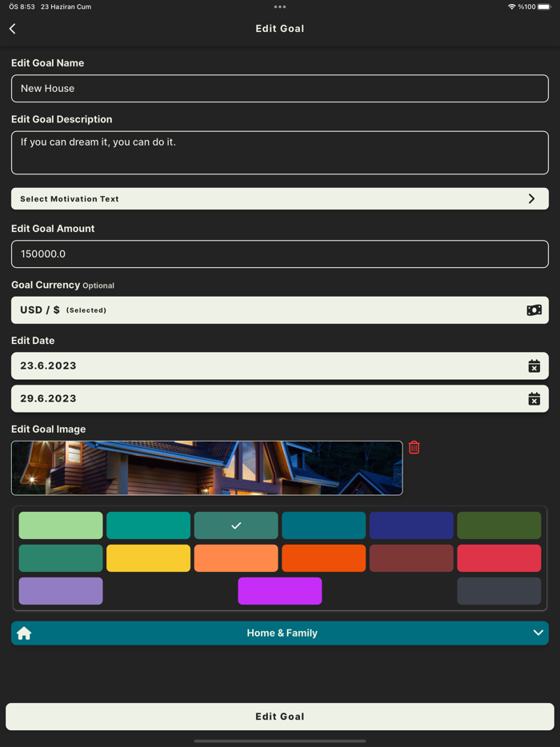This screenshot has height=747, width=560.
Task: Tap the checked muted teal swatch
Action: (236, 525)
